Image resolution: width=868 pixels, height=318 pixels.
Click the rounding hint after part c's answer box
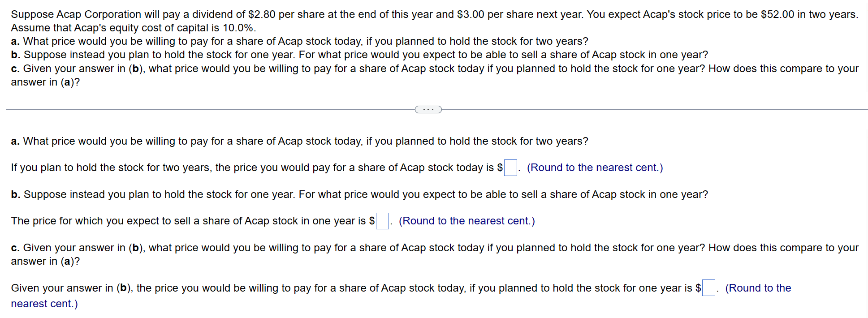pyautogui.click(x=758, y=288)
